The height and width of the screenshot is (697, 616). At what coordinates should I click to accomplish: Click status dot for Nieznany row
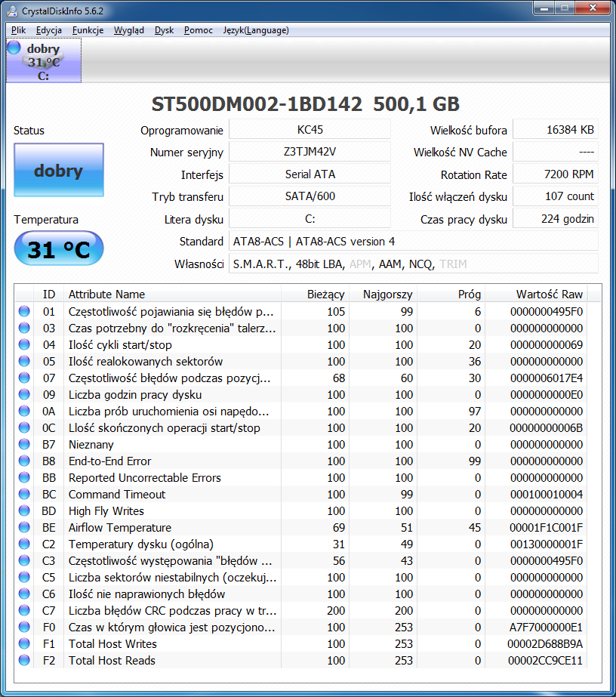(x=24, y=444)
